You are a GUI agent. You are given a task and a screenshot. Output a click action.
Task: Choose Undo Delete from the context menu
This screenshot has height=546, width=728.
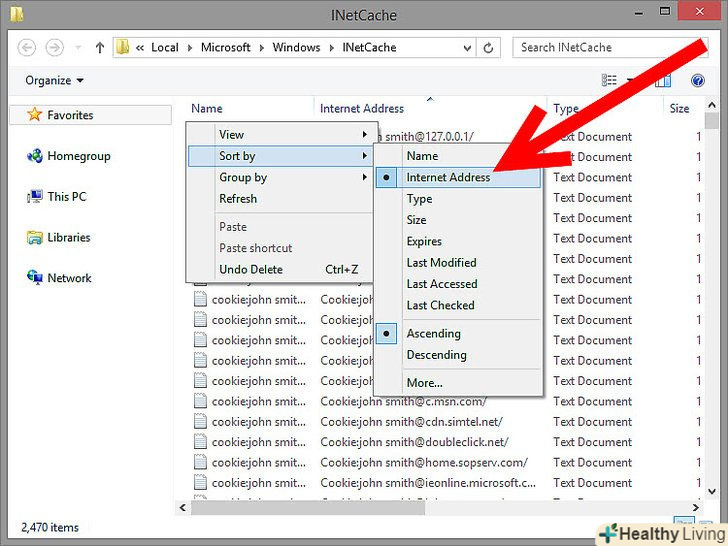pyautogui.click(x=251, y=270)
